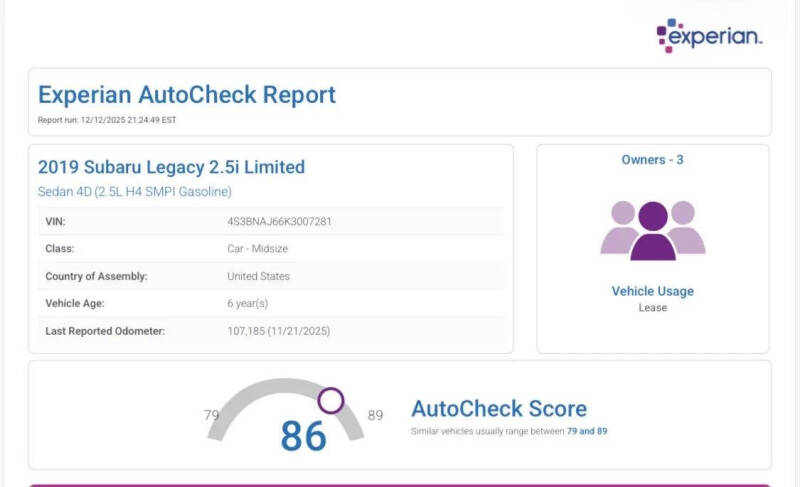Click the AutoCheck Score heading

click(x=498, y=408)
